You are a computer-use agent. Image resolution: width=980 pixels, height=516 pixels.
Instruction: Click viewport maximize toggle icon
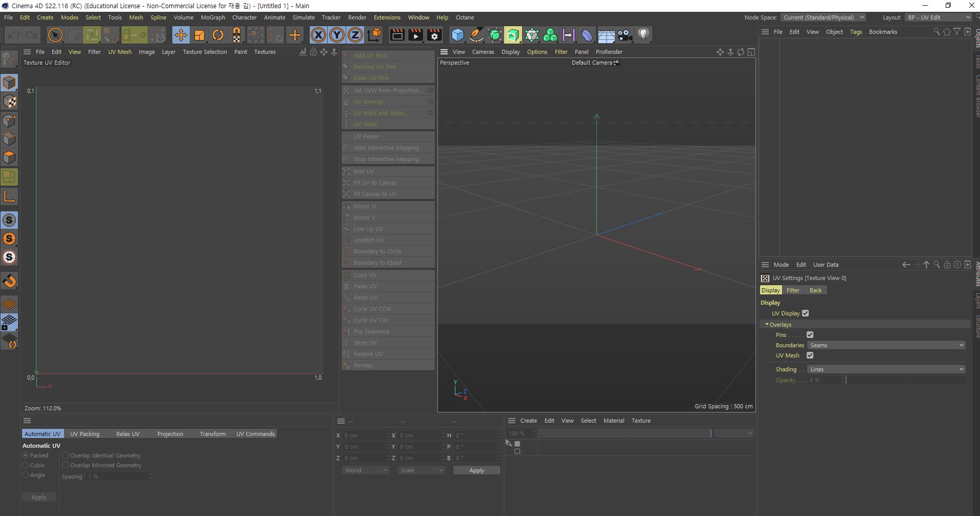751,52
